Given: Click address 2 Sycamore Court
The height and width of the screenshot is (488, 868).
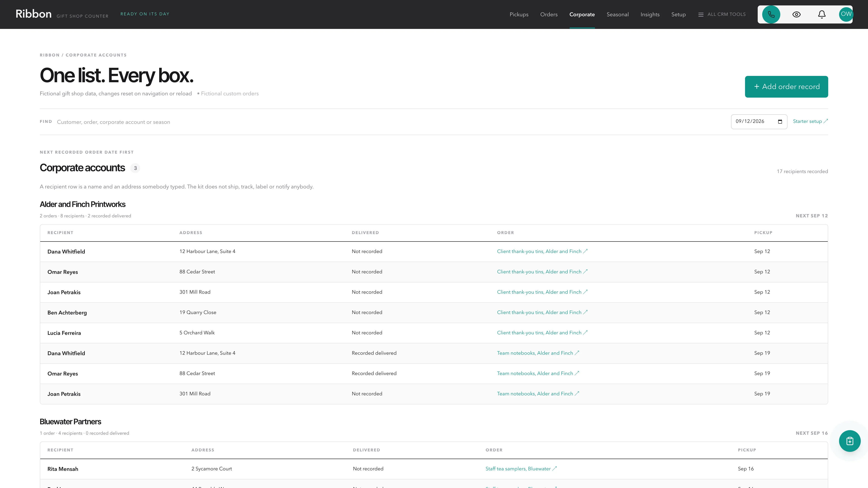Looking at the screenshot, I should coord(212,469).
